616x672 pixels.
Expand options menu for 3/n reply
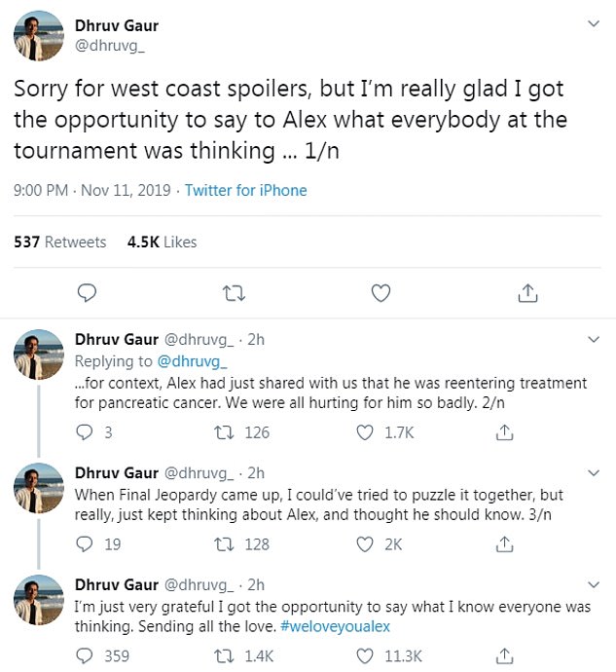coord(593,473)
